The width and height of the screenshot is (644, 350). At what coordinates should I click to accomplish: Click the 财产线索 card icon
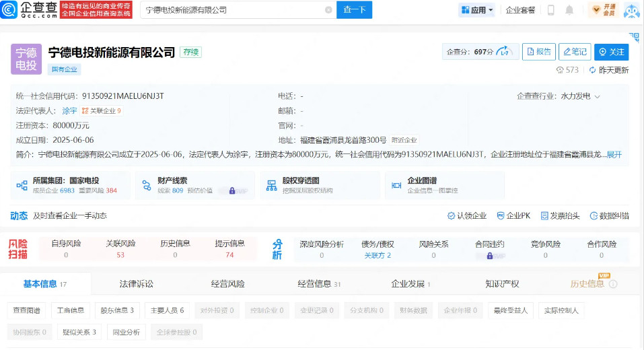(x=145, y=185)
